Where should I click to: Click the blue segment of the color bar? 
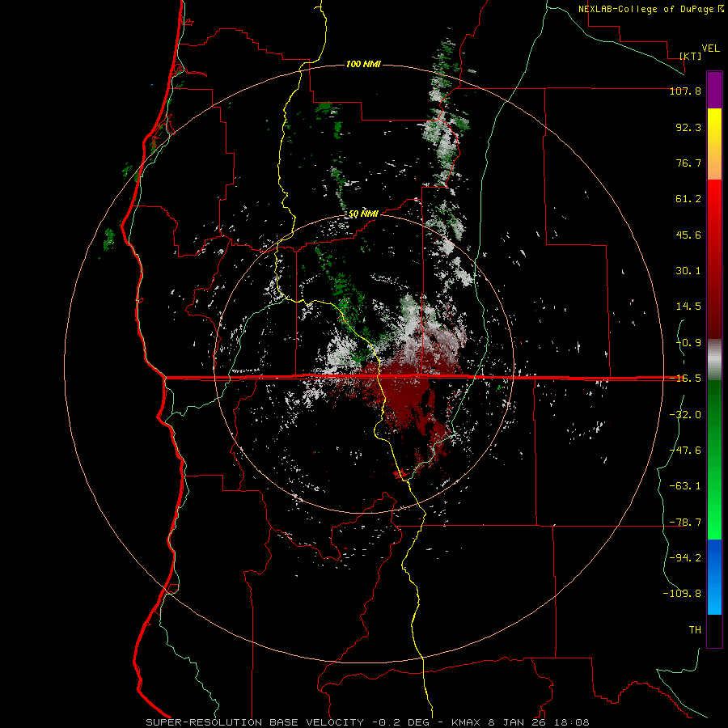coord(714,577)
